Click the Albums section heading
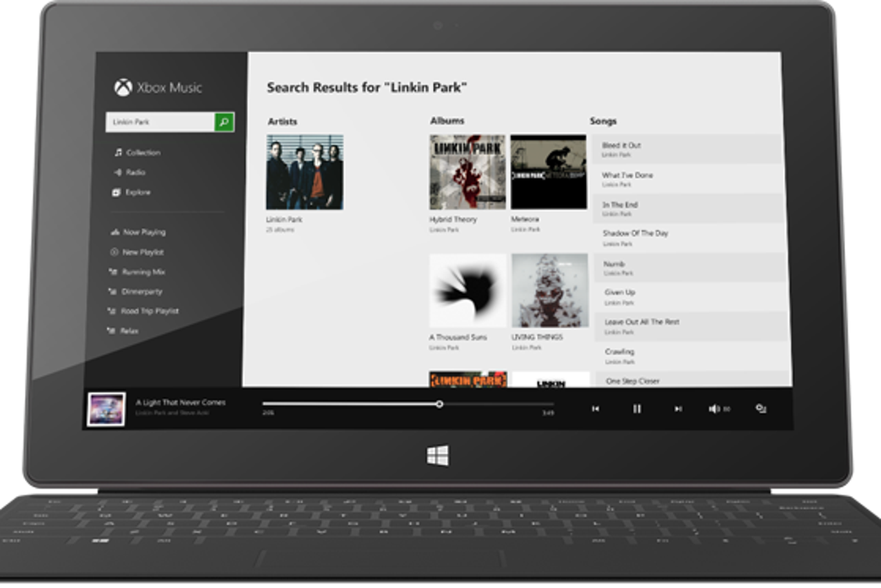Image resolution: width=881 pixels, height=588 pixels. tap(447, 121)
